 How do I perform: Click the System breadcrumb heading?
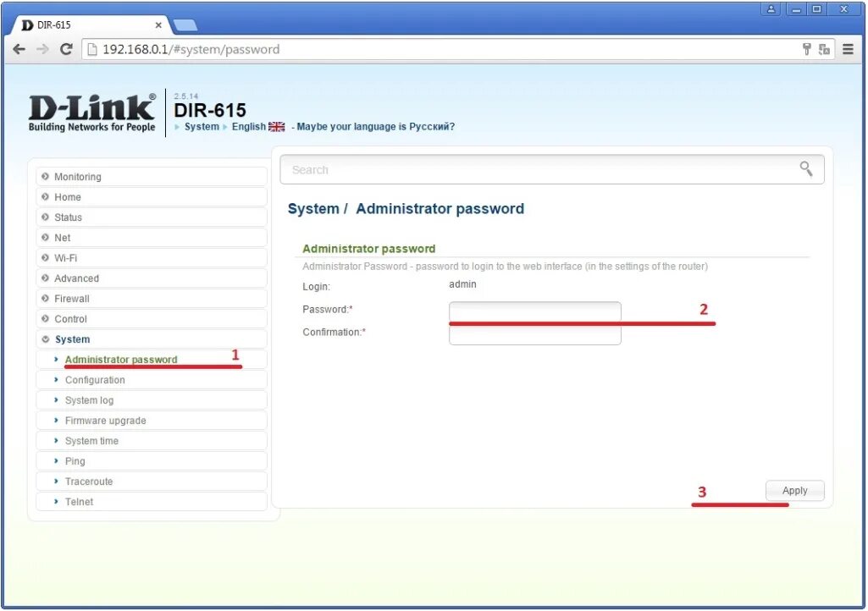tap(313, 209)
